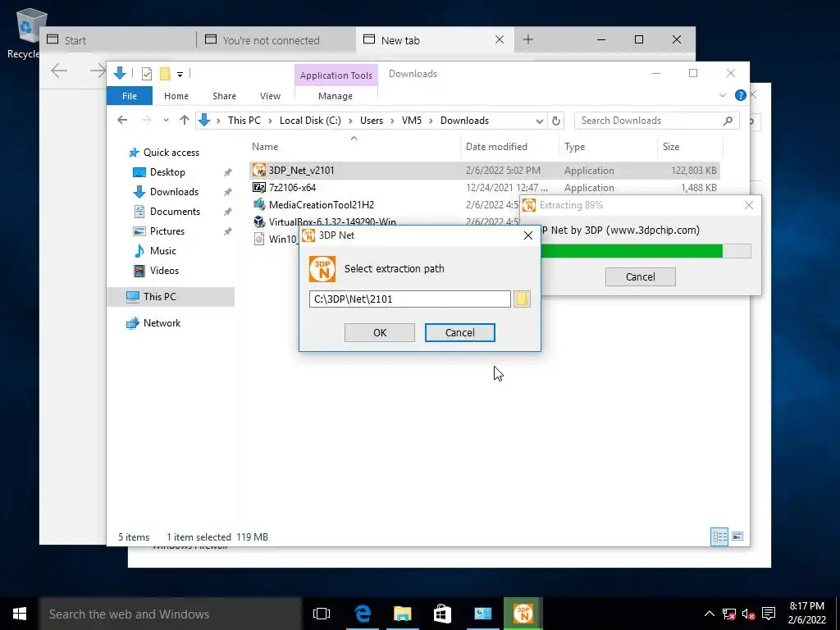Expand the ribbon with the chevron

[722, 95]
